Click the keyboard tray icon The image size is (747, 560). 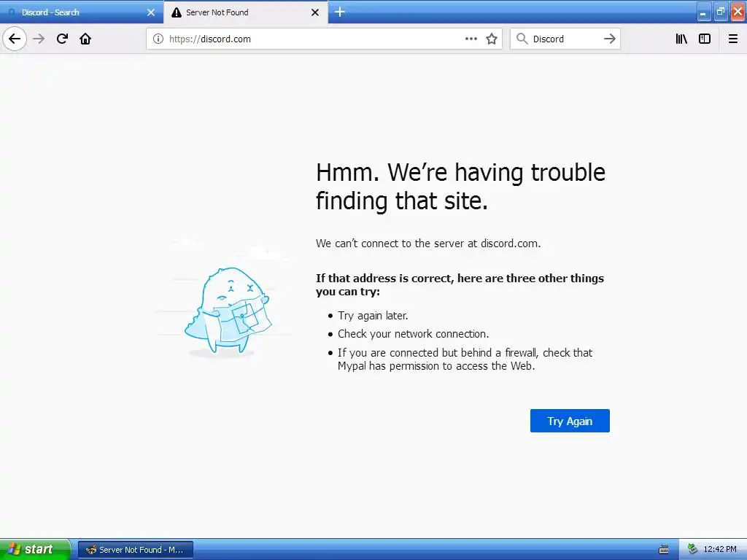pyautogui.click(x=664, y=550)
